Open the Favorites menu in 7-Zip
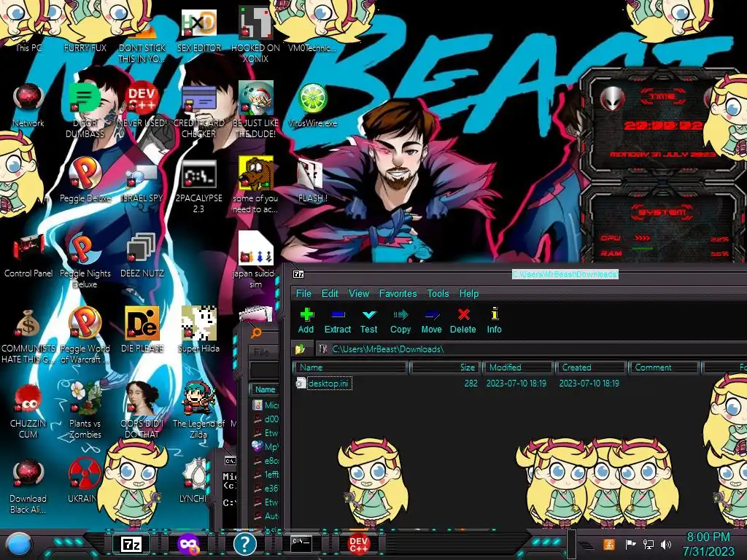747x560 pixels. coord(398,293)
